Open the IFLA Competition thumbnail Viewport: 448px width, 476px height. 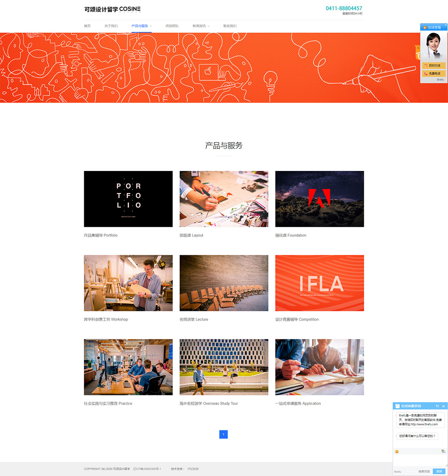319,283
